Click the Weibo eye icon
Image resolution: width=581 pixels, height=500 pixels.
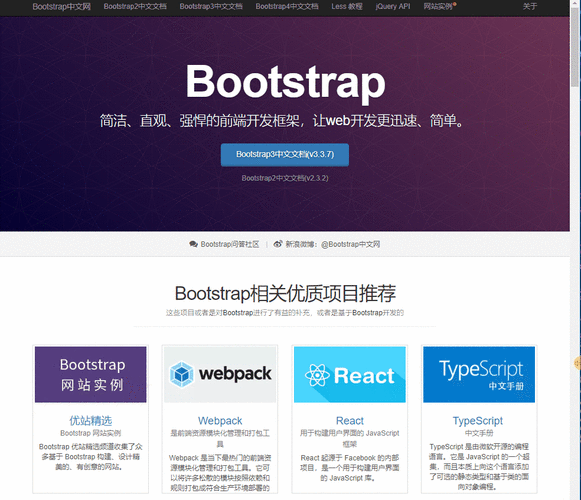point(278,244)
